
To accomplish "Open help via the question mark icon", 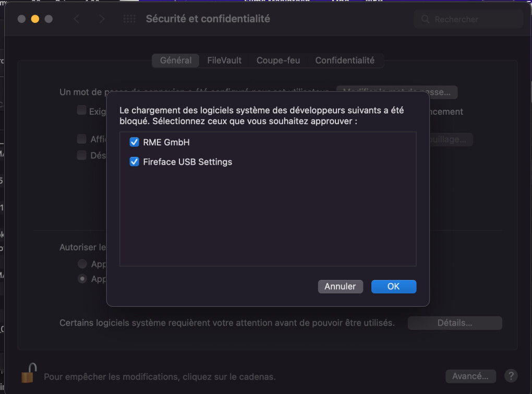I will point(511,375).
